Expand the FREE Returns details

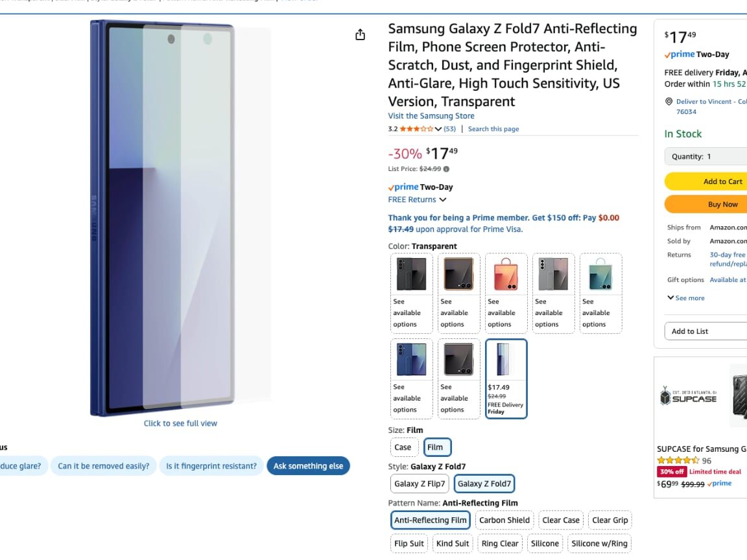(442, 200)
